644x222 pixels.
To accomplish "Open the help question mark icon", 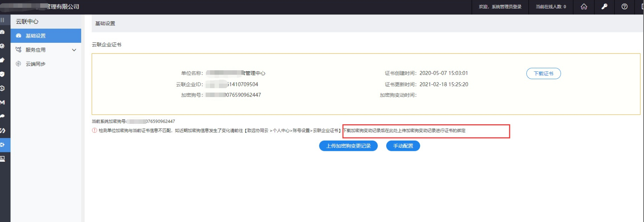I will click(x=625, y=7).
